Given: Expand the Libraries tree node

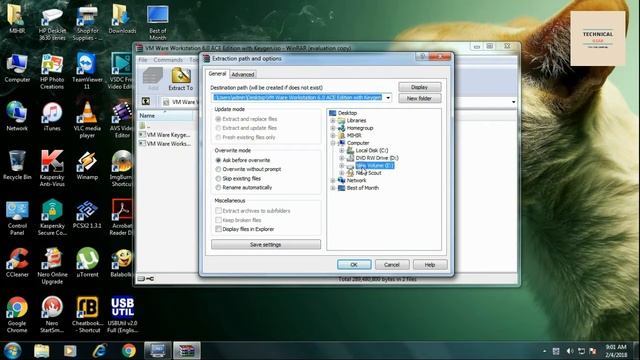Looking at the screenshot, I should (333, 120).
